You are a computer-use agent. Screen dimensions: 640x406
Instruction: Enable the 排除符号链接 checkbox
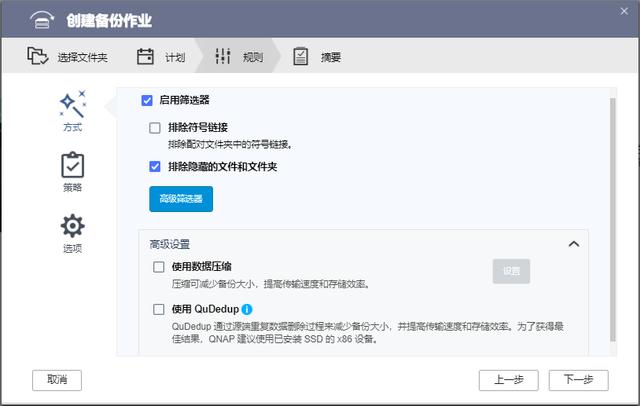click(155, 128)
